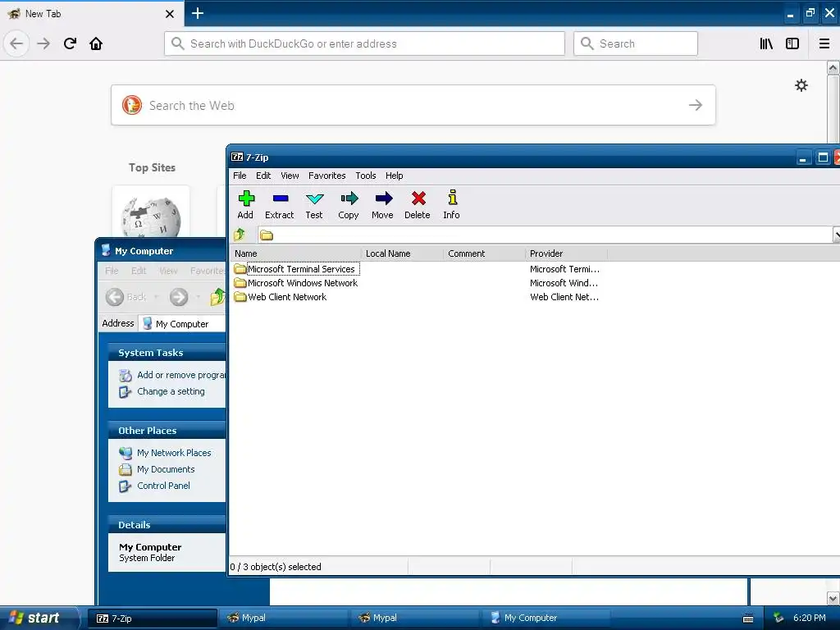840x630 pixels.
Task: Click the Copy tool in 7-Zip
Action: pyautogui.click(x=348, y=204)
